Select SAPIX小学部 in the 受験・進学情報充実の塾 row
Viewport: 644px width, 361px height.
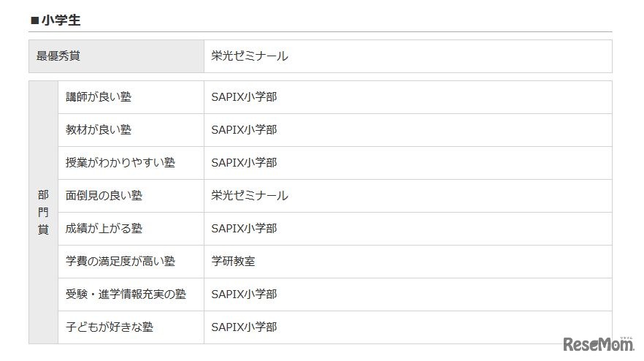pyautogui.click(x=245, y=294)
